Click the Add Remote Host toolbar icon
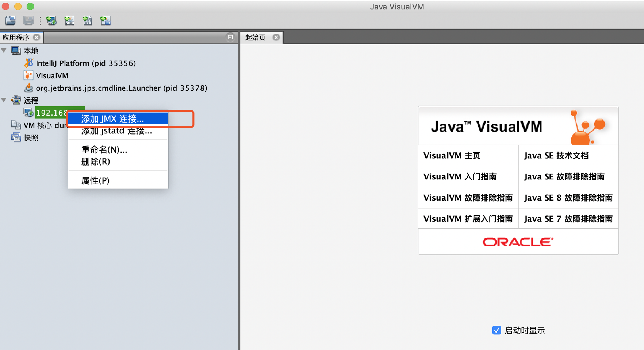 point(51,20)
